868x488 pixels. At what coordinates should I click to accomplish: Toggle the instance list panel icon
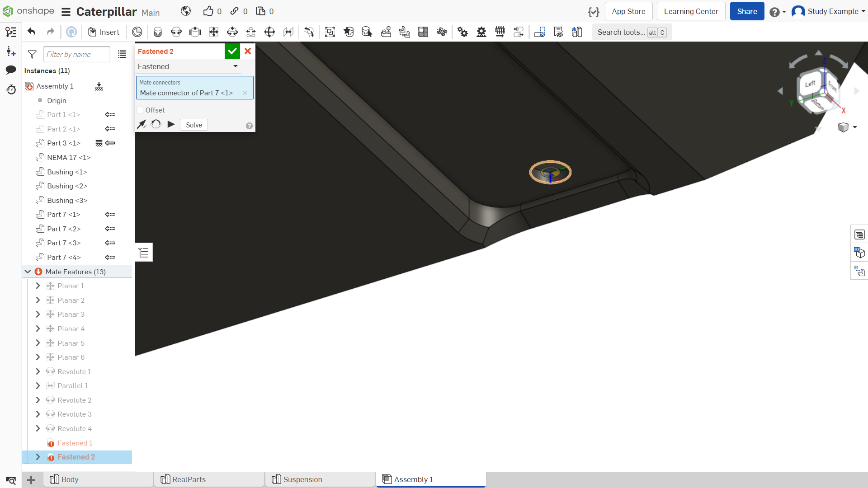(11, 32)
